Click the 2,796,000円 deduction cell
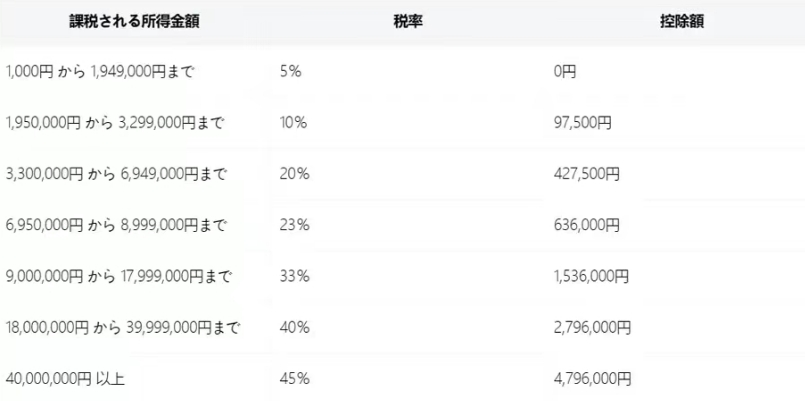The height and width of the screenshot is (401, 805). tap(592, 328)
